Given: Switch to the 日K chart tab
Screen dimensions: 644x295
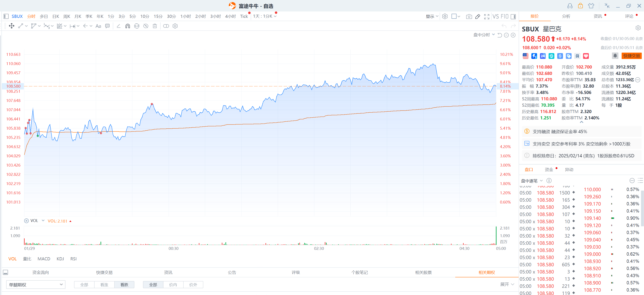Looking at the screenshot, I should (x=56, y=16).
